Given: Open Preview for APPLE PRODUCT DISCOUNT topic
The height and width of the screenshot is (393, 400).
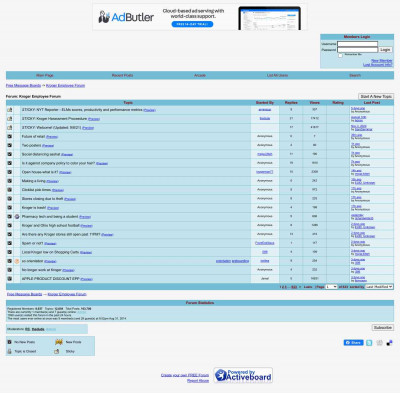Looking at the screenshot, I should click(86, 279).
